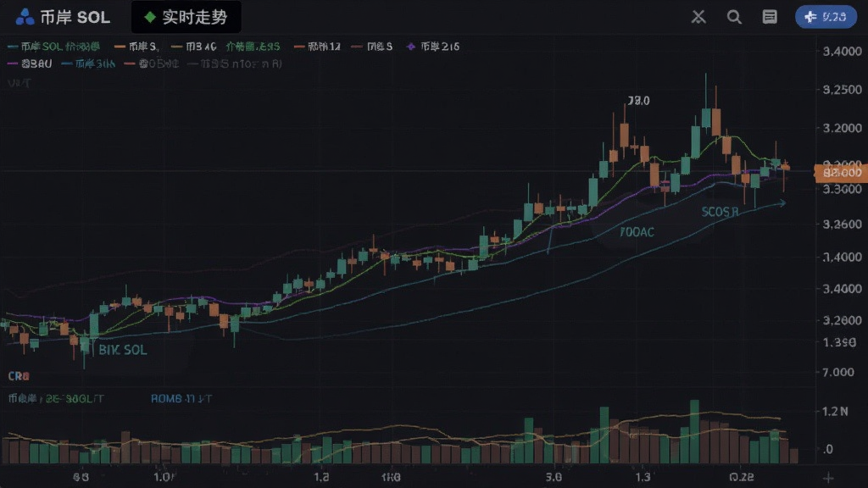The height and width of the screenshot is (488, 868).
Task: Click the 1.2 N volume axis label
Action: click(835, 411)
